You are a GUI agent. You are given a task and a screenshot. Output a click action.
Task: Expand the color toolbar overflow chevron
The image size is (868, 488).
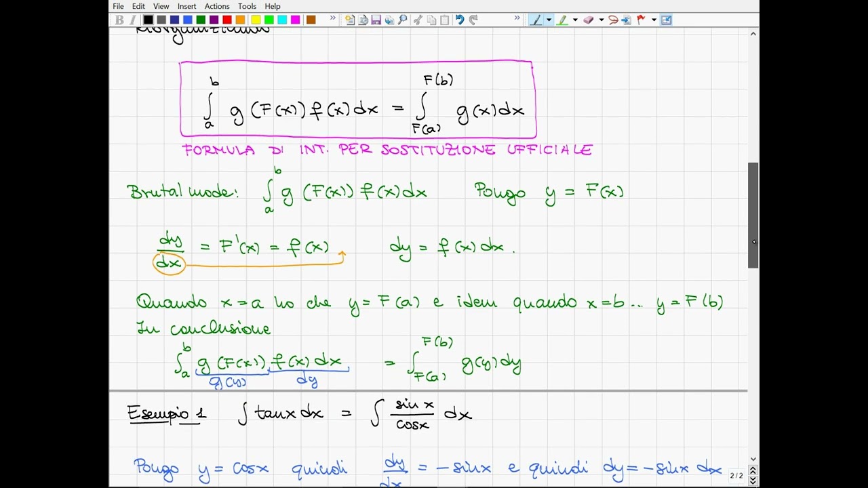pos(332,18)
